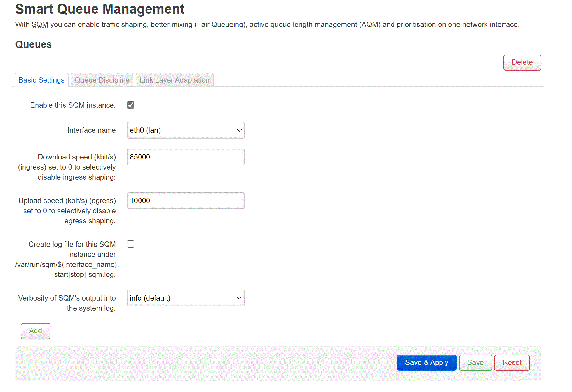Click the Enable this SQM instance label
Viewport: 572px width, 392px height.
point(73,105)
